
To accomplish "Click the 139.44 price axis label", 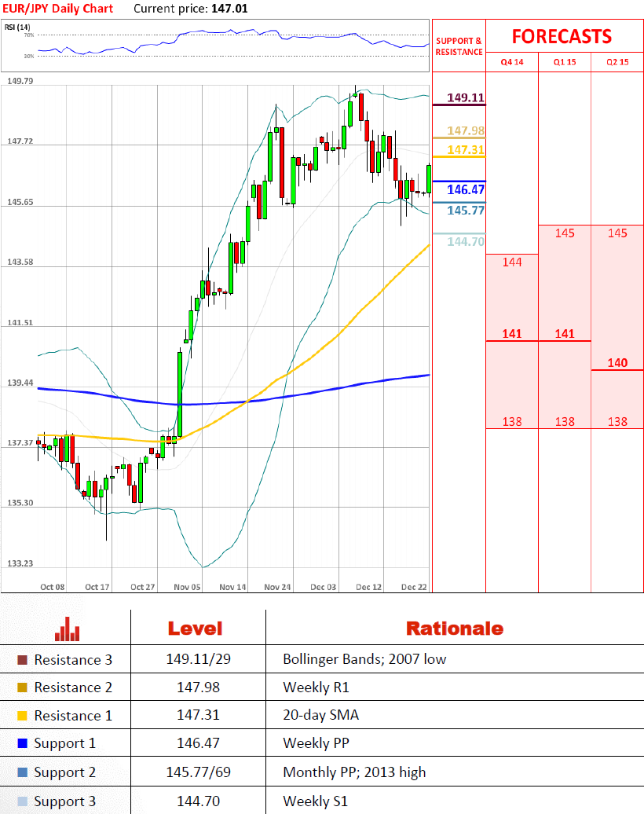I will pyautogui.click(x=20, y=383).
